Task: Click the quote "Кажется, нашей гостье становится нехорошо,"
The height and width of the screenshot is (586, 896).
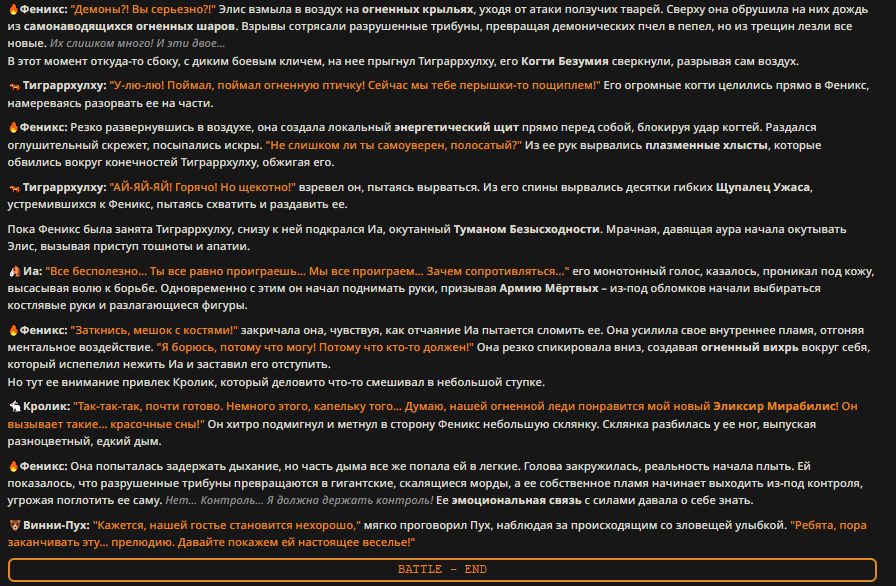Action: [227, 525]
